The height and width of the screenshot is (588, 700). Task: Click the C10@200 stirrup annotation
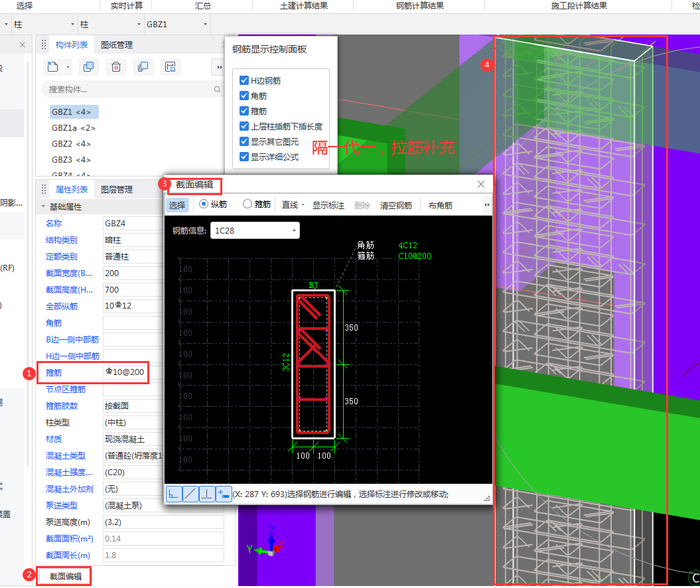click(414, 256)
